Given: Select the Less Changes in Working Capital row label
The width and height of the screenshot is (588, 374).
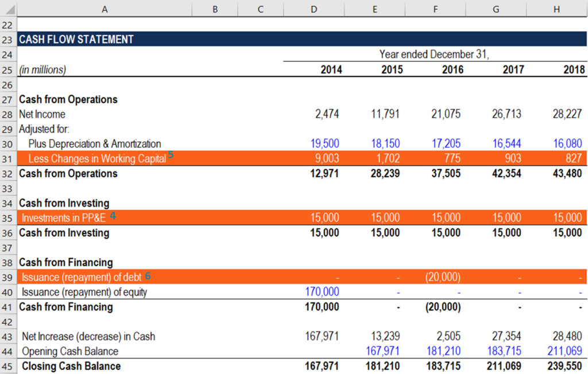Looking at the screenshot, I should point(92,158).
